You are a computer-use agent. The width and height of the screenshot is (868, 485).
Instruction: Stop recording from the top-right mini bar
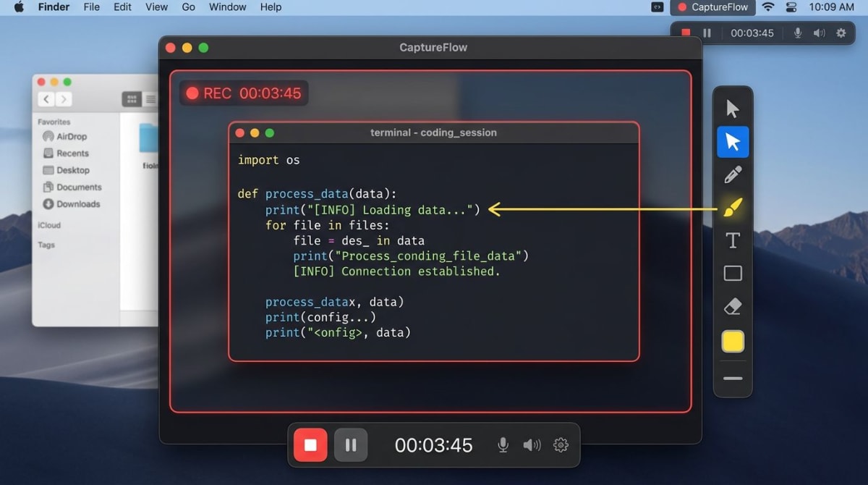(686, 33)
